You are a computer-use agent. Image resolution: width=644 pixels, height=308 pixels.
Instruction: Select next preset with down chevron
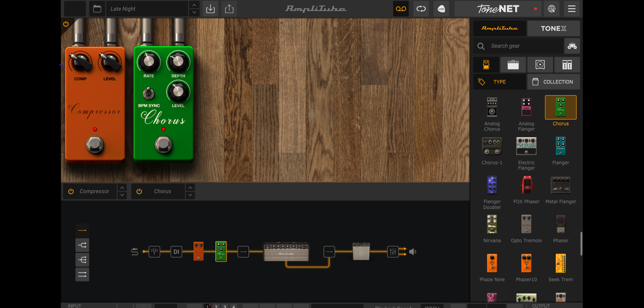point(194,13)
